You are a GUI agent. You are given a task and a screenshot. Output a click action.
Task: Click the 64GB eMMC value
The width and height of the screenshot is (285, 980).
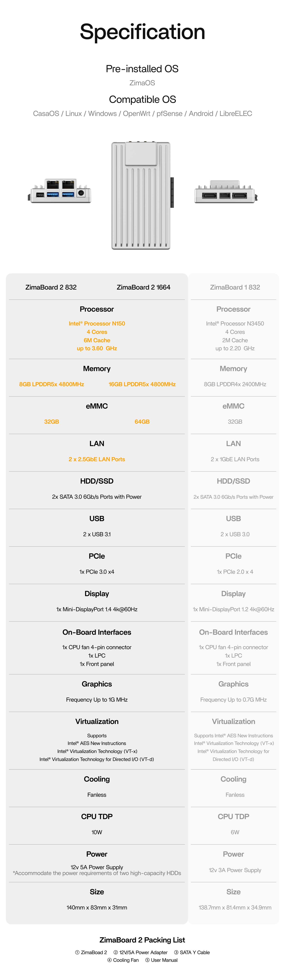[142, 421]
